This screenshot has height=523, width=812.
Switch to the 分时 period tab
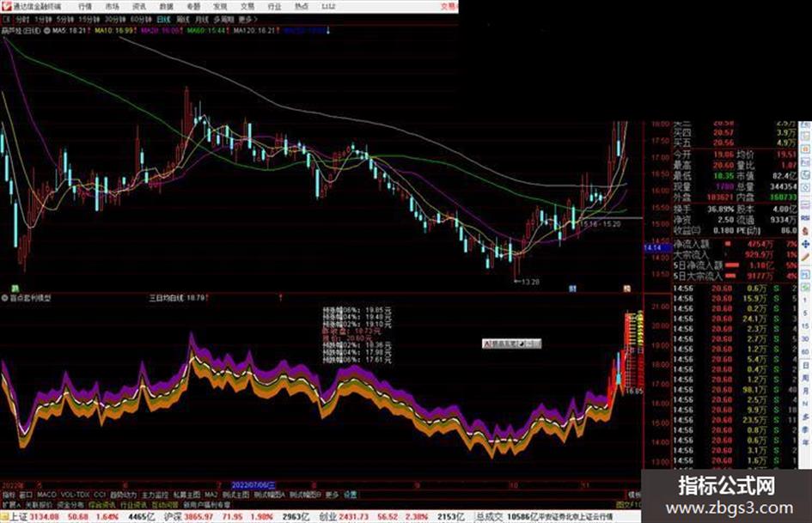[22, 19]
